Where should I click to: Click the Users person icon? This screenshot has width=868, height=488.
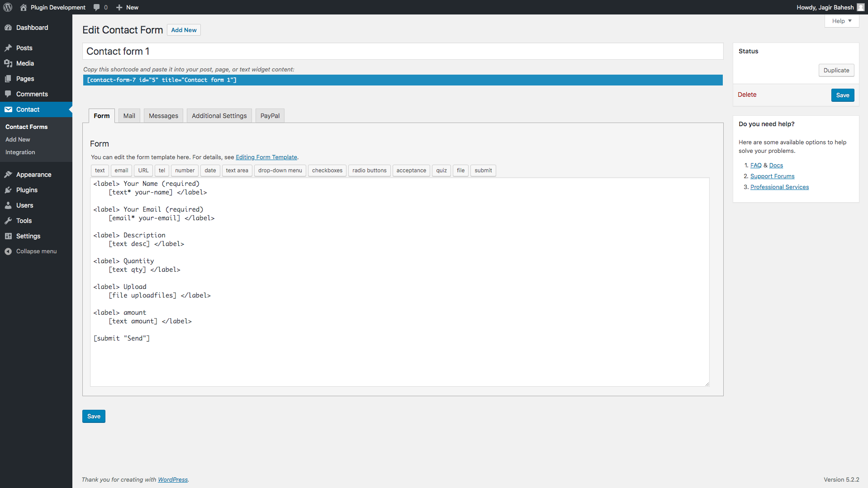click(8, 205)
